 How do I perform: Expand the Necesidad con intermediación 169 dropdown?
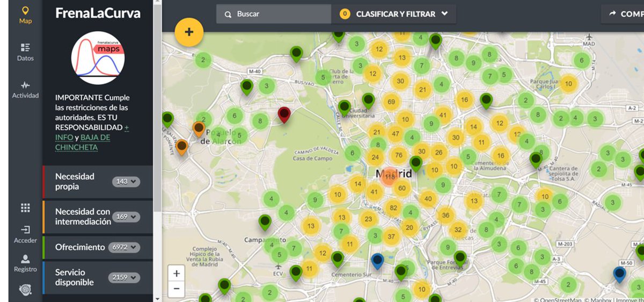(126, 217)
